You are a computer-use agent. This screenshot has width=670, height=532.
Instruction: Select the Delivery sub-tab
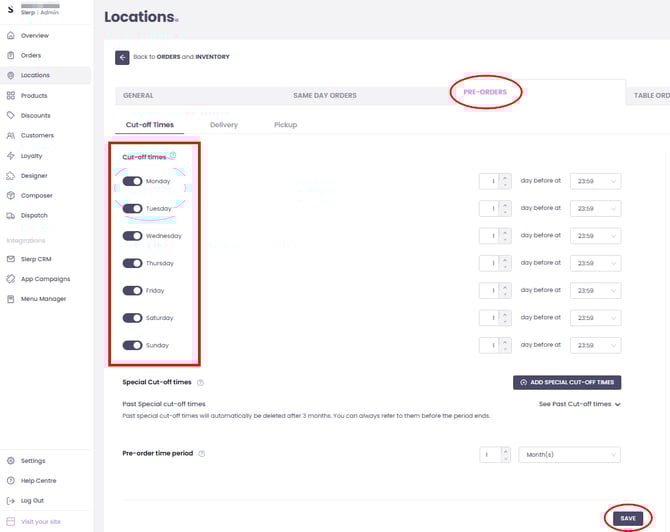point(224,125)
